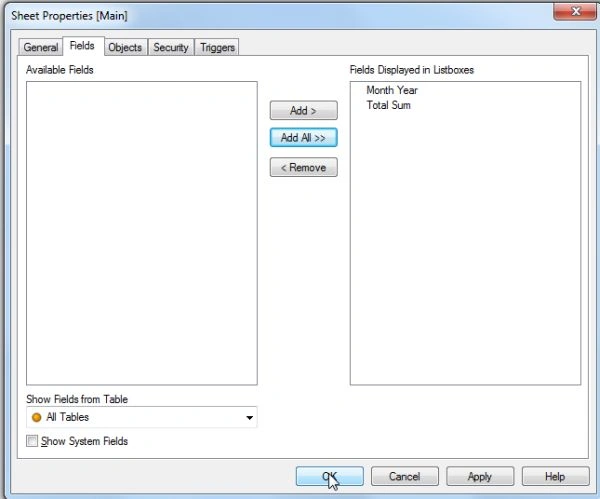Select Total Sum in displayed fields list
The height and width of the screenshot is (499, 600).
point(388,105)
